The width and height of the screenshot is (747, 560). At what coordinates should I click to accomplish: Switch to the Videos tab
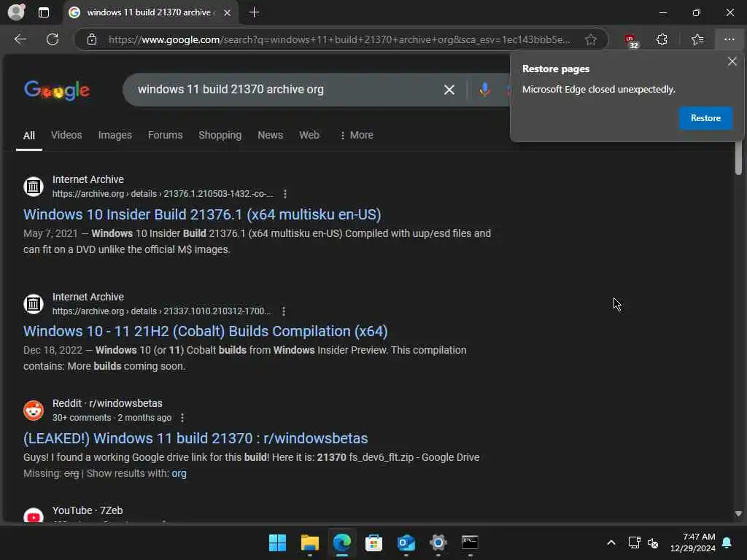(x=66, y=135)
